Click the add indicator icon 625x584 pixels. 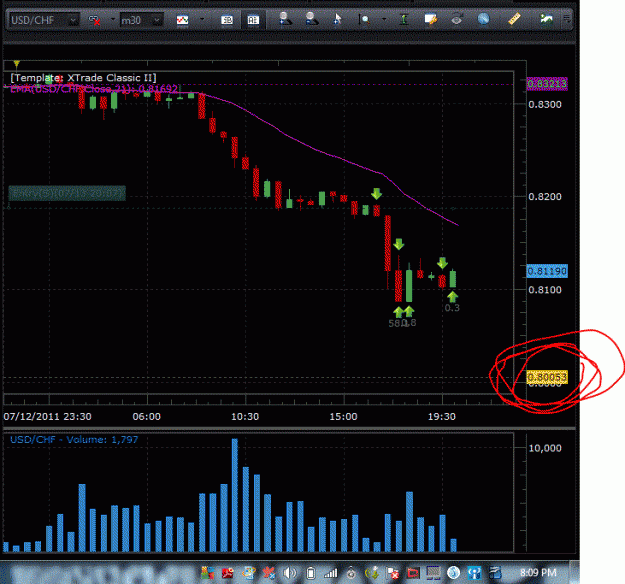click(285, 19)
